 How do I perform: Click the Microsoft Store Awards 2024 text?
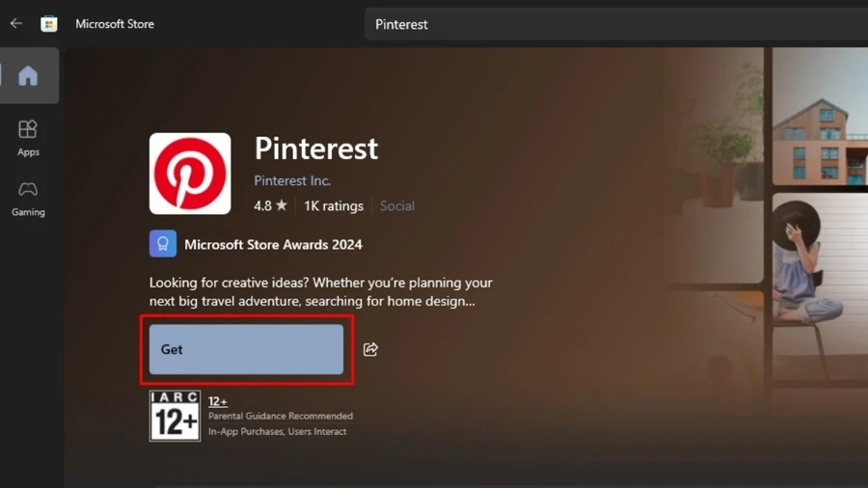click(274, 245)
